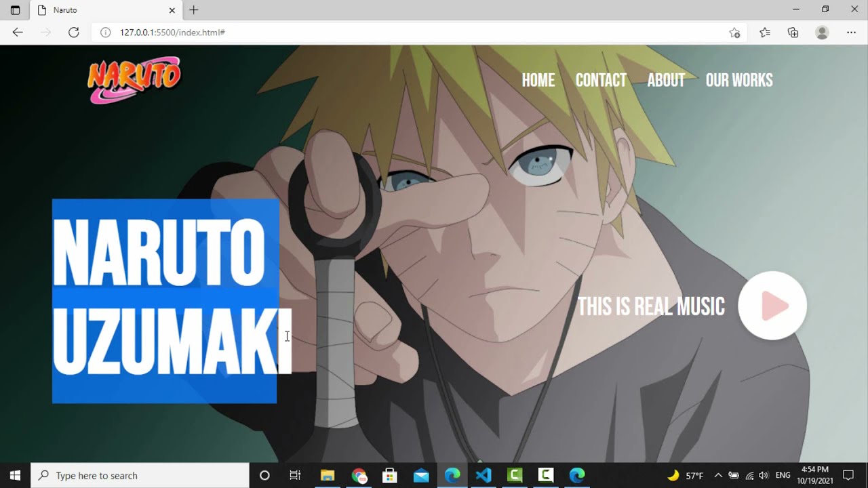Open the volume speaker icon
Screen dimensions: 868x488
[x=764, y=475]
